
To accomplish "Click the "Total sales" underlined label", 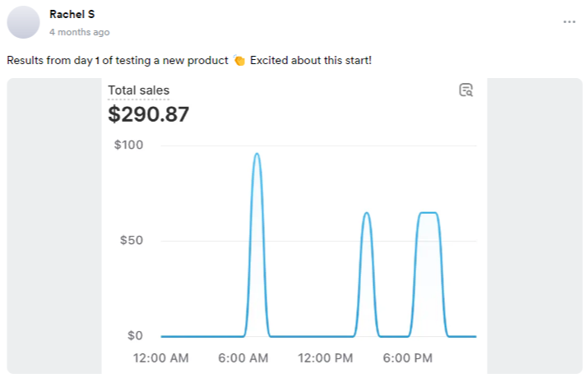I will (138, 90).
